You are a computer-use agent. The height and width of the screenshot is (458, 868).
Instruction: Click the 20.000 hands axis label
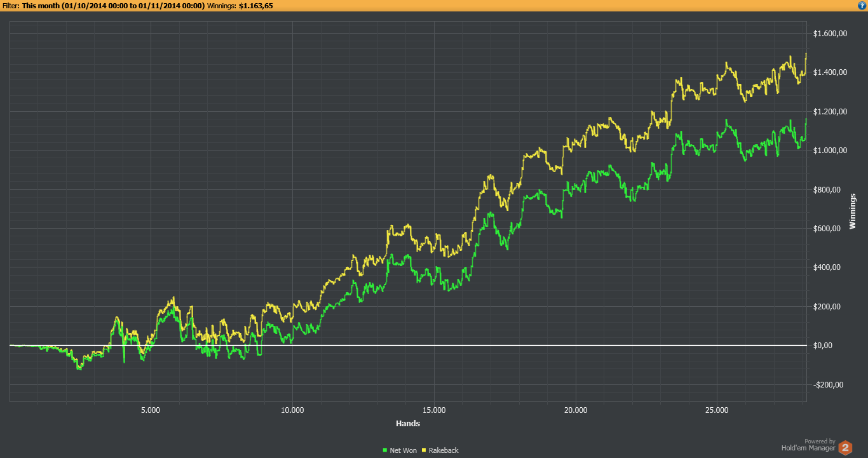click(575, 410)
